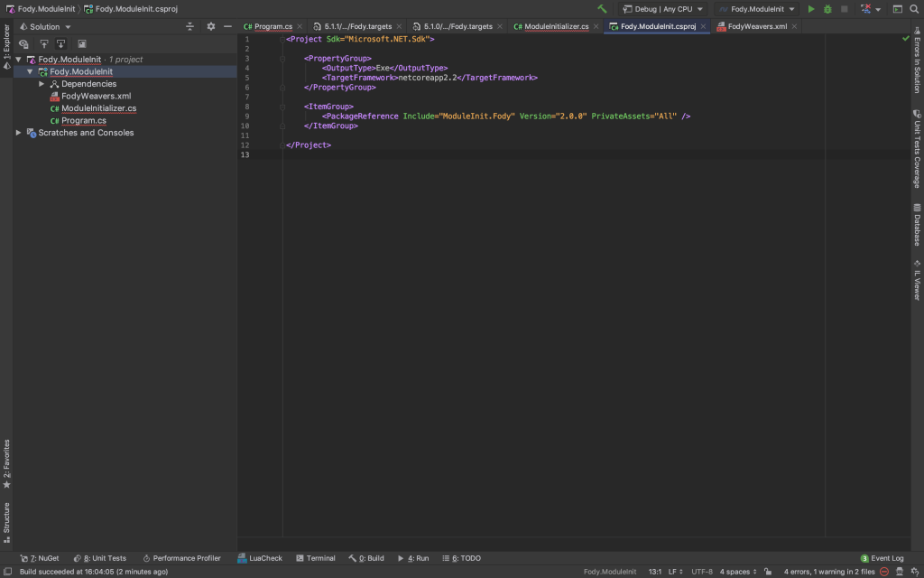Open the Terminal tool window
924x578 pixels.
pos(315,558)
